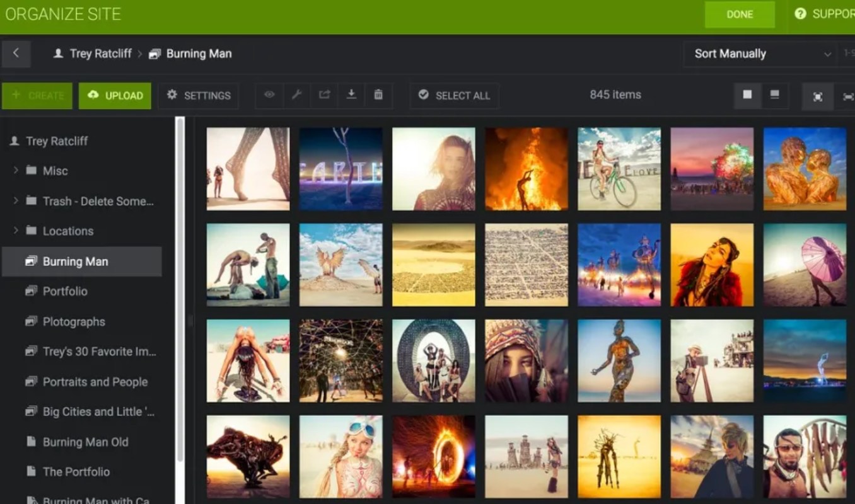Viewport: 855px width, 504px height.
Task: Click the green Upload button
Action: point(115,96)
